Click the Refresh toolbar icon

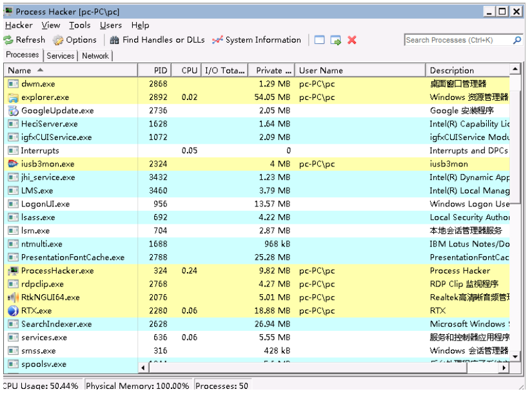(8, 40)
